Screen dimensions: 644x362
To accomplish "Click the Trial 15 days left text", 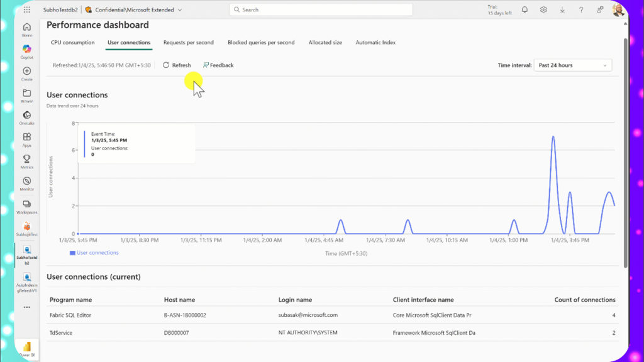I will click(499, 10).
